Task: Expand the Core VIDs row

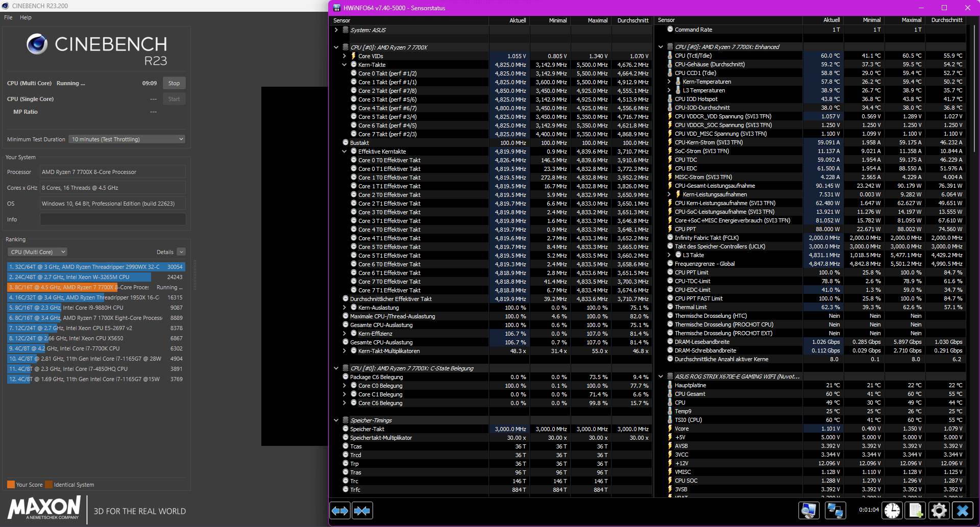Action: [345, 56]
